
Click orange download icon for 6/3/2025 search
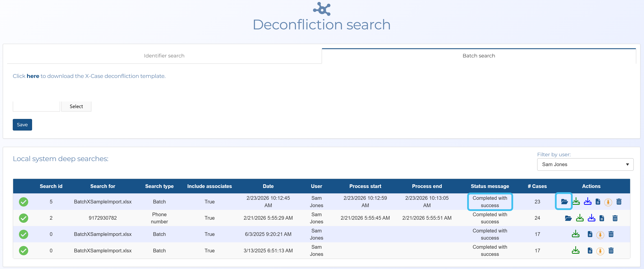[600, 235]
